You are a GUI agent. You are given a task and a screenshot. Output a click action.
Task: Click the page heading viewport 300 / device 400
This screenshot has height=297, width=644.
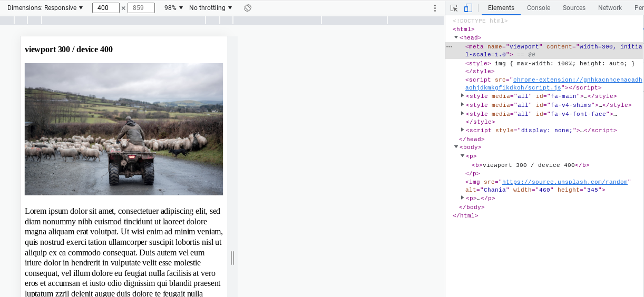pyautogui.click(x=69, y=49)
